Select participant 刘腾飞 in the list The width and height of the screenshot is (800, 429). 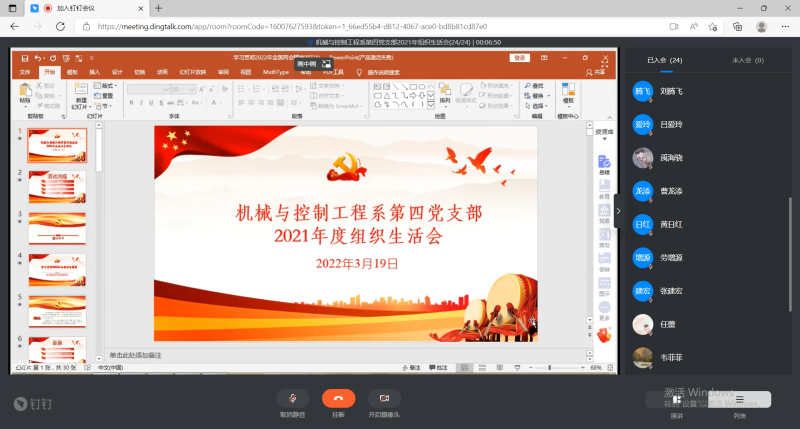pos(677,91)
